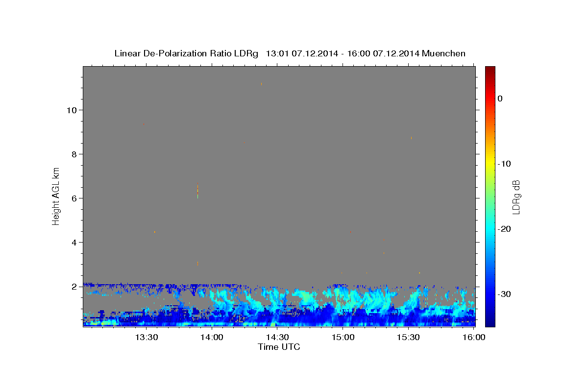The width and height of the screenshot is (588, 392).
Task: Click the "LDRg dB" colorbar label
Action: (516, 197)
